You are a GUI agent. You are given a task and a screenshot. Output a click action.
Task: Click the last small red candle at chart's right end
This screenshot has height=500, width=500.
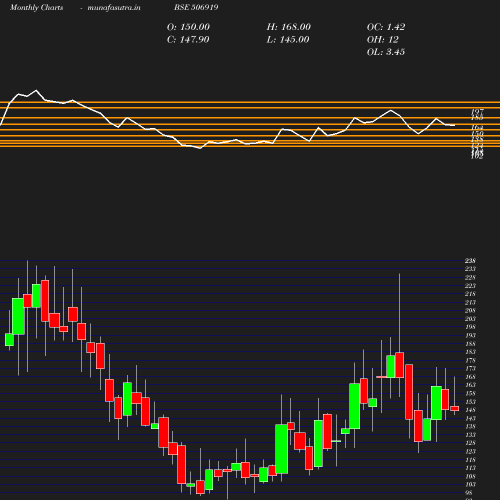pyautogui.click(x=455, y=408)
